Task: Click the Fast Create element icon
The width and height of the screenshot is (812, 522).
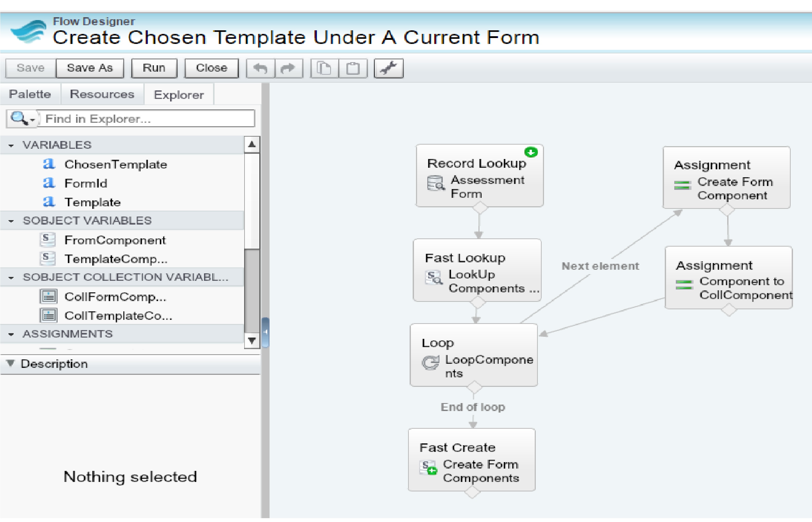Action: coord(428,468)
